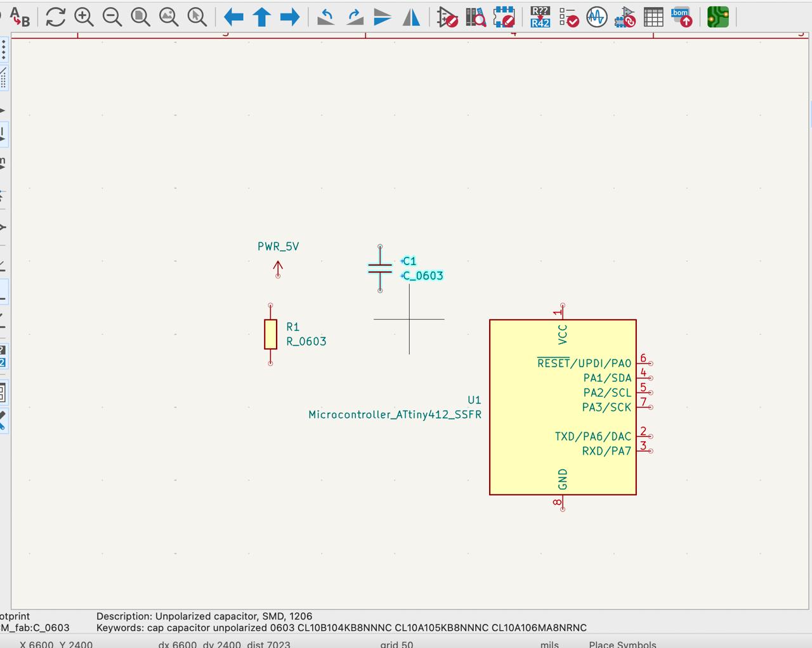Open the Symbol Editor
The image size is (812, 648).
coord(447,17)
